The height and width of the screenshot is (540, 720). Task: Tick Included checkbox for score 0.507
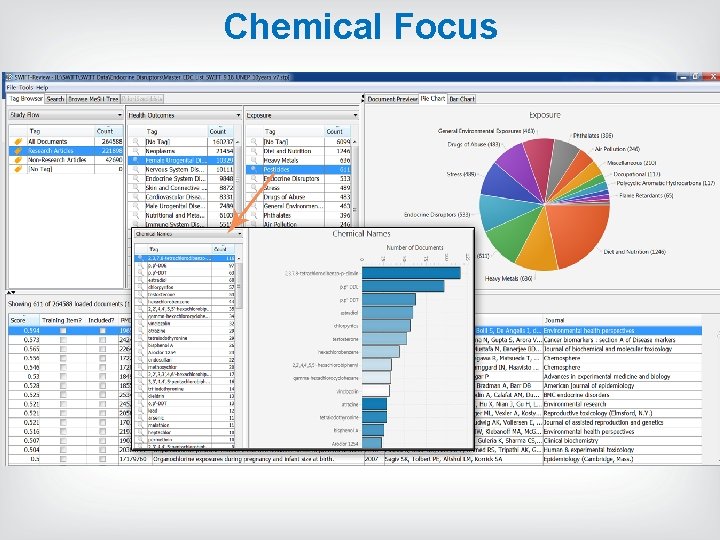pos(102,441)
